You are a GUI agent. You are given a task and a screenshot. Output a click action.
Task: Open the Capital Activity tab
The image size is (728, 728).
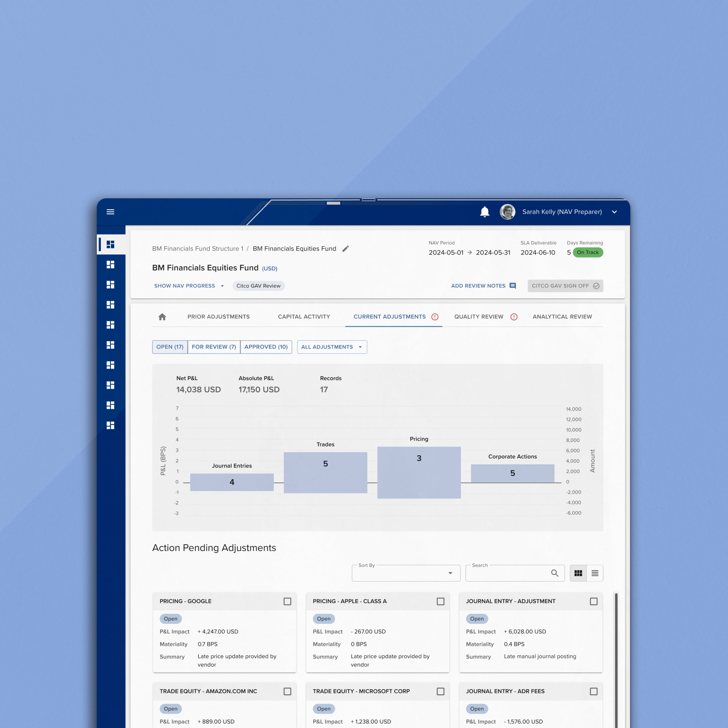coord(304,317)
